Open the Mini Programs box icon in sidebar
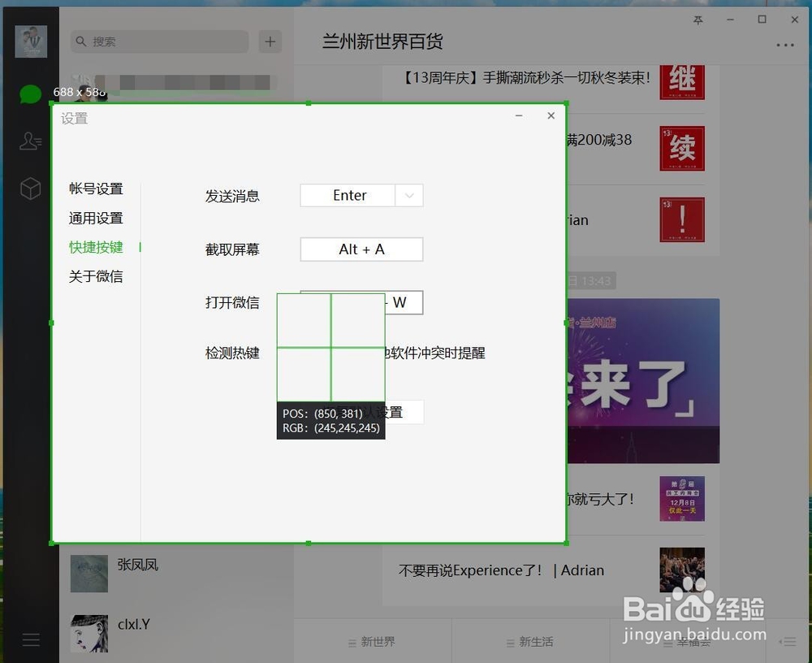Screen dimensions: 812x663 point(30,188)
